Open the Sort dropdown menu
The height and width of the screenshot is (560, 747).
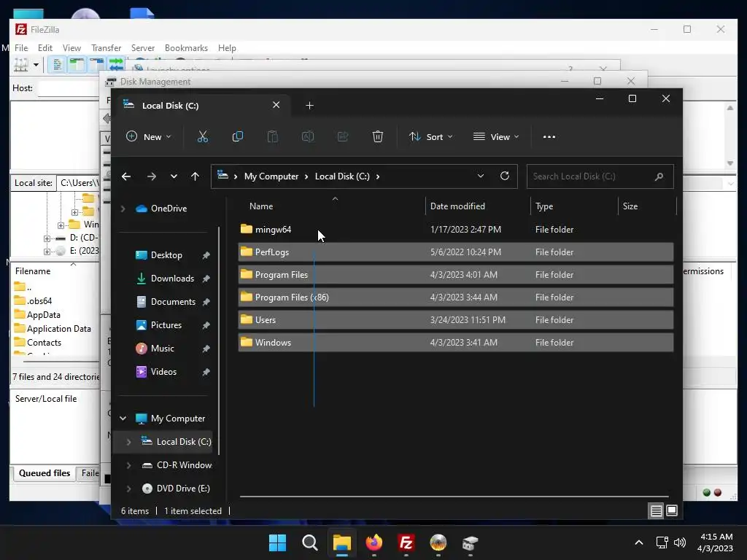430,137
